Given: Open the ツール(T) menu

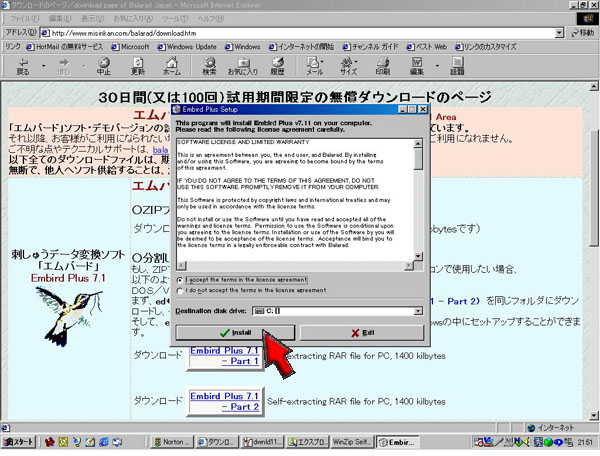Looking at the screenshot, I should point(175,18).
